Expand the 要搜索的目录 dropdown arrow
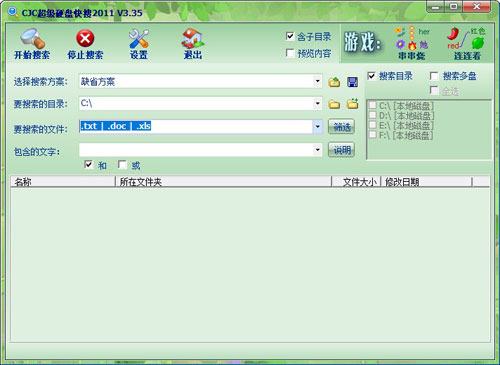Screen dimensions: 500x365 tap(317, 104)
